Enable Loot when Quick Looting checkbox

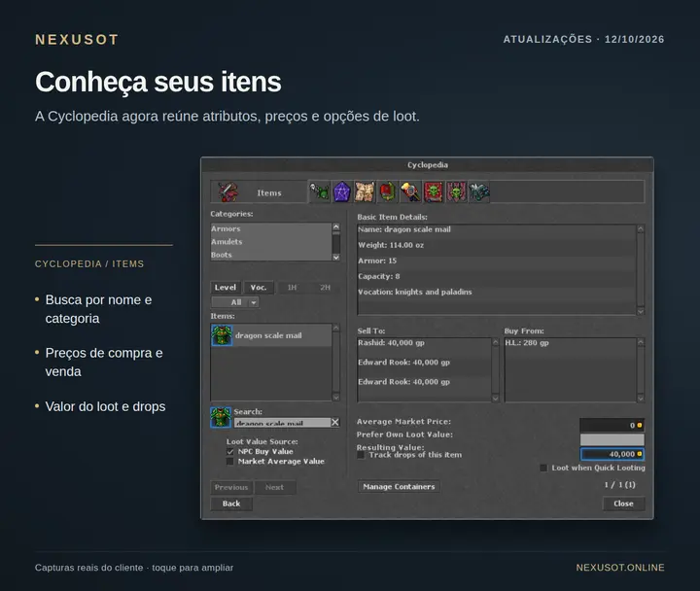pyautogui.click(x=543, y=468)
